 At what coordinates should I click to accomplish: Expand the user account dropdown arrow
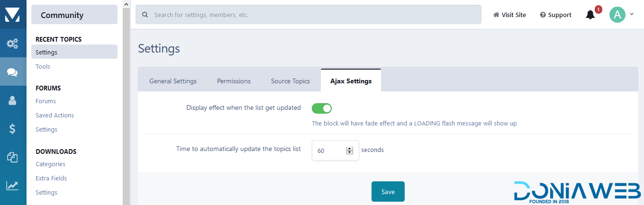[632, 14]
